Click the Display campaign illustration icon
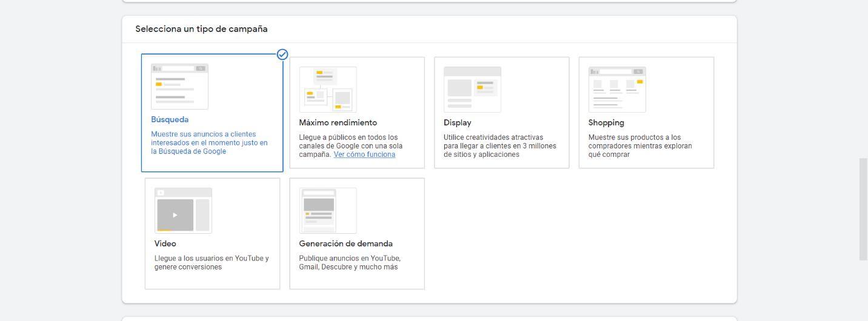Screen dimensions: 868x321 click(472, 90)
